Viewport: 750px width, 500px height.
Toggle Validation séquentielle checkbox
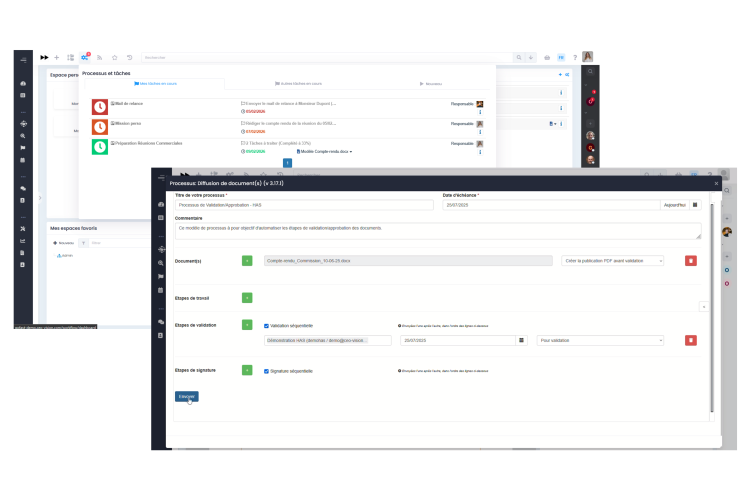[266, 325]
